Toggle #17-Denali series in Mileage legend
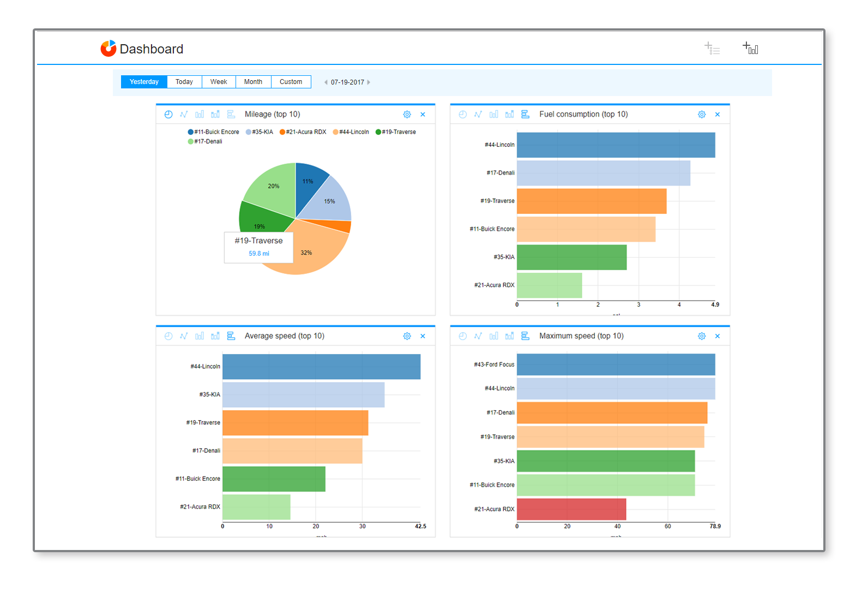The height and width of the screenshot is (610, 868). (x=205, y=141)
